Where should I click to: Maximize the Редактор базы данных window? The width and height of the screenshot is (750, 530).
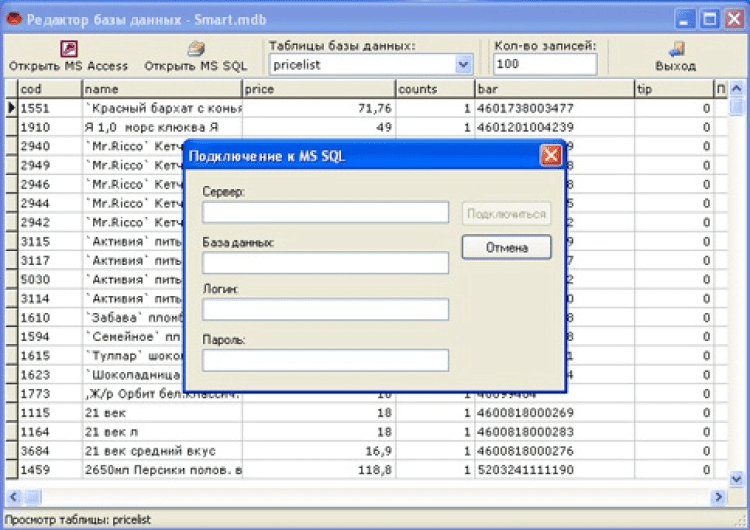(x=709, y=20)
